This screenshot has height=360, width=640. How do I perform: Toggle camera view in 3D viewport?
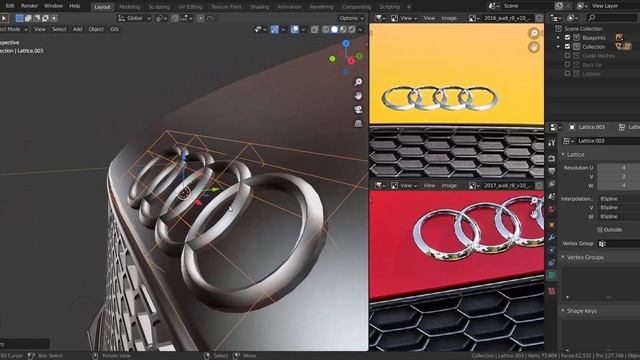pyautogui.click(x=358, y=109)
